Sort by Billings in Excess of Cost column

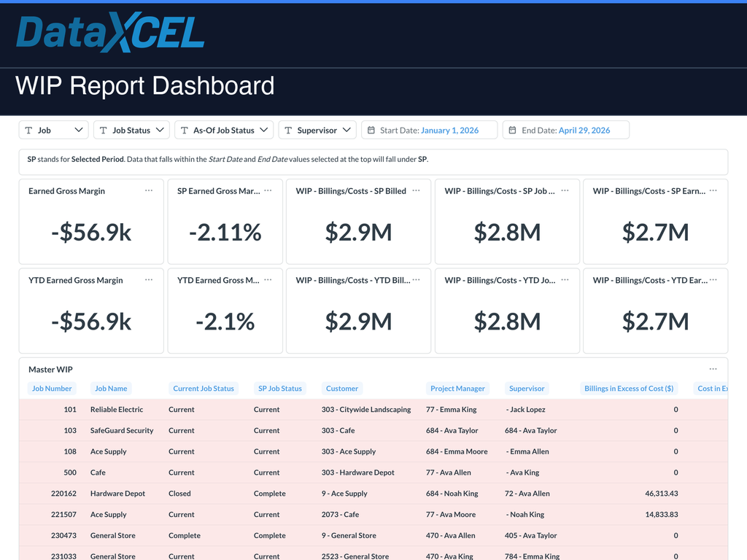coord(629,389)
